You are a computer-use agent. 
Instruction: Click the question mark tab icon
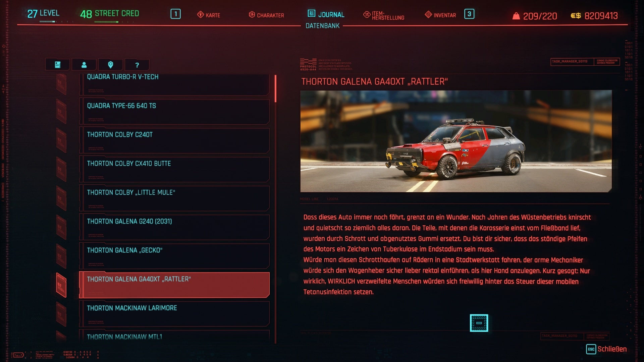click(x=136, y=65)
